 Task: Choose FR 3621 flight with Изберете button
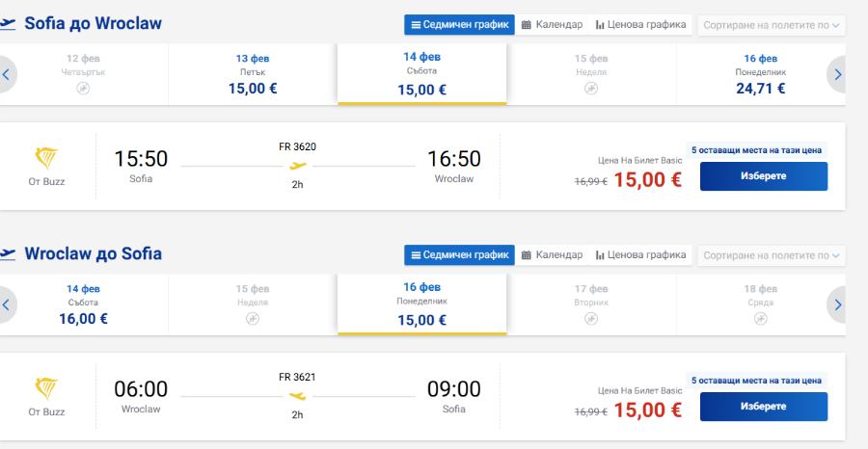[764, 407]
